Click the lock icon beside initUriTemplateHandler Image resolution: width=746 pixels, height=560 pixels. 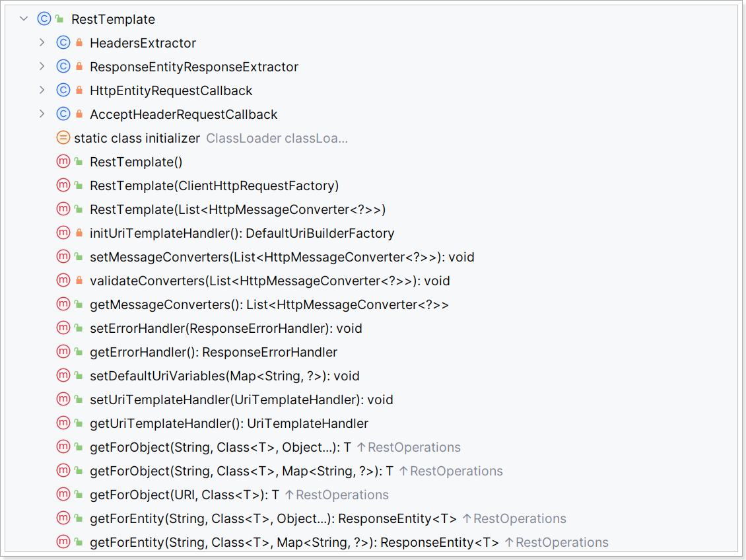79,233
